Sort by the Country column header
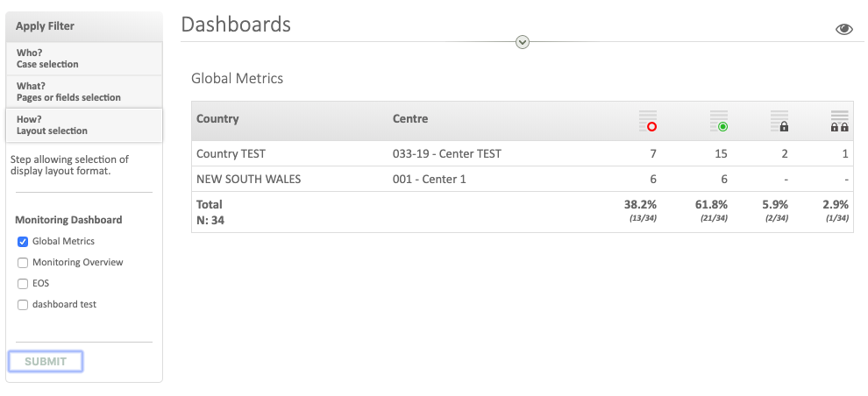Screen dimensions: 868x396 [217, 119]
